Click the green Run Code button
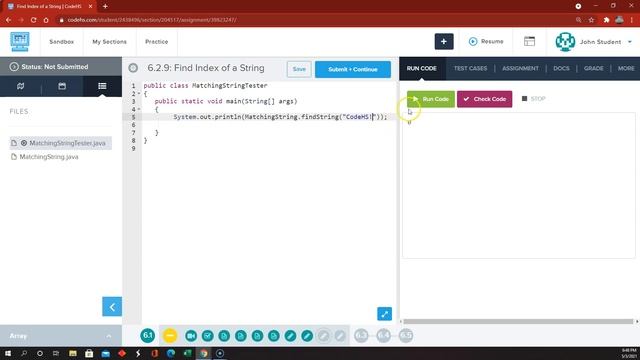Screen dimensions: 640x360 [431, 99]
